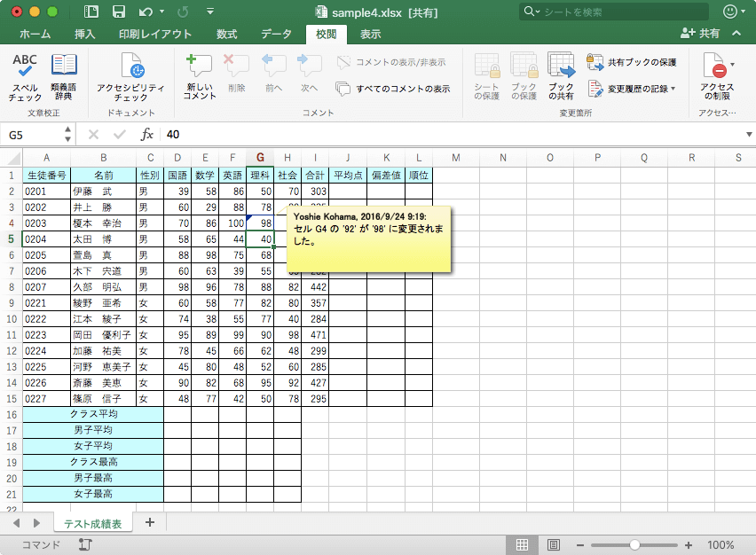Screen dimensions: 756x555
Task: Click Protect Shared Workbook (共有ブックの保護)
Action: pyautogui.click(x=632, y=62)
